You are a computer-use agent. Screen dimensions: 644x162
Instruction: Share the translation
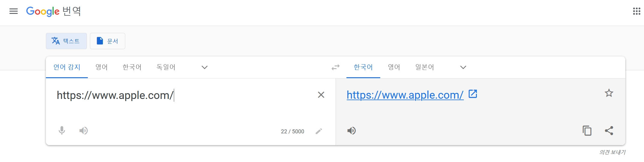pos(609,131)
